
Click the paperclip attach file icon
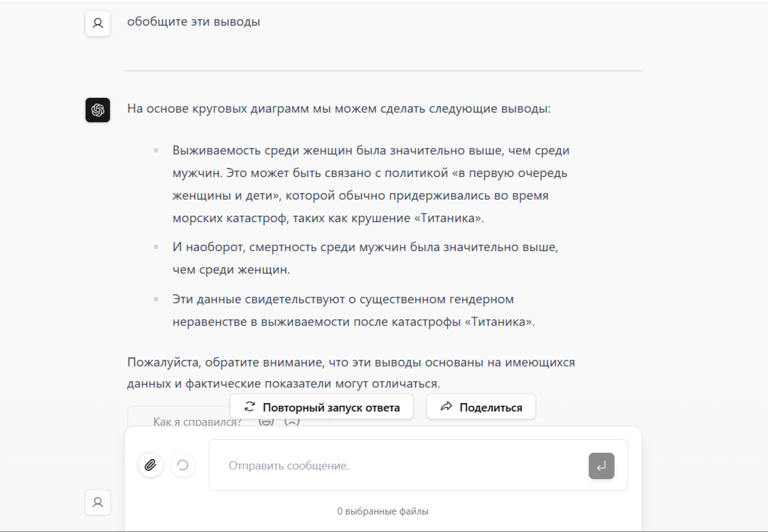tap(150, 464)
